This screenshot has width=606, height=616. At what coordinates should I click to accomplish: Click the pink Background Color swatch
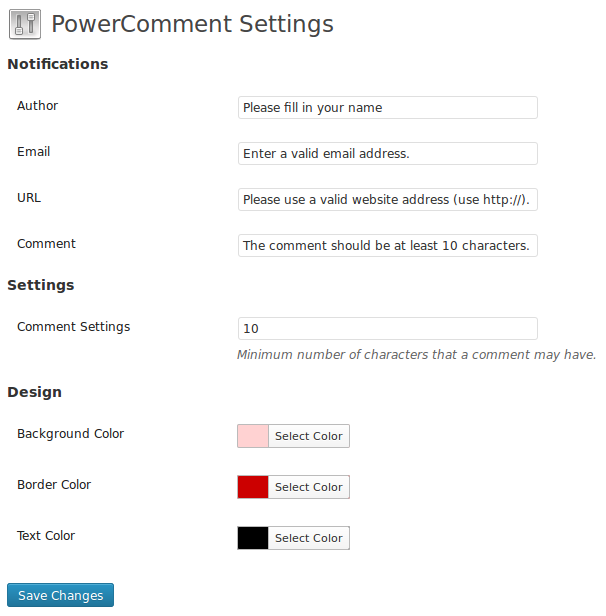(253, 436)
